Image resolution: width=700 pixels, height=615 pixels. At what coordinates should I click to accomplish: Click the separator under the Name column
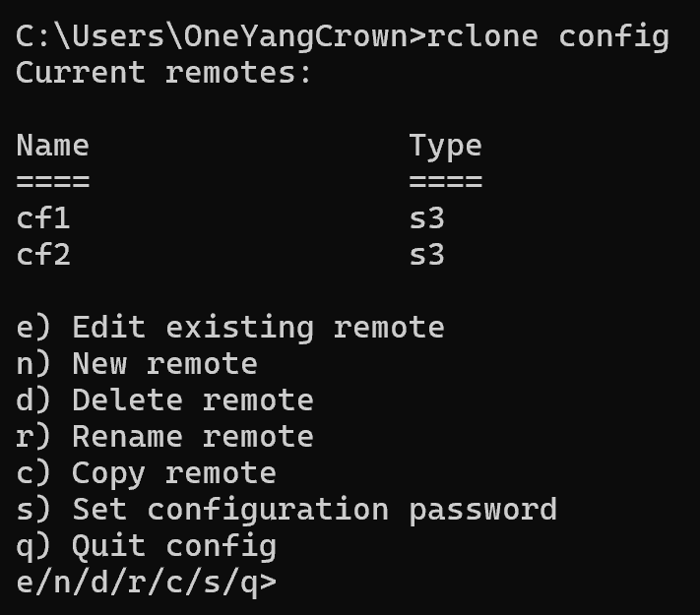tap(52, 182)
